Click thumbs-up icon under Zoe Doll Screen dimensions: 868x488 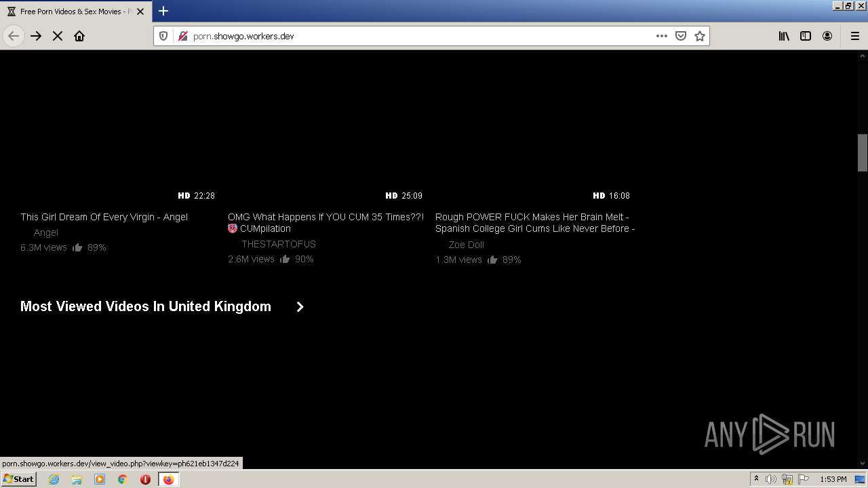pos(492,260)
